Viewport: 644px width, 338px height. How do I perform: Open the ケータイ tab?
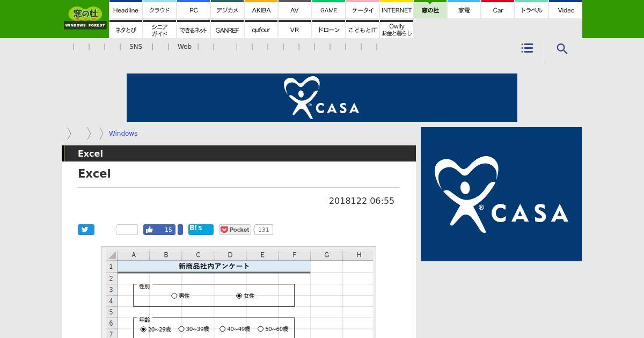[362, 10]
